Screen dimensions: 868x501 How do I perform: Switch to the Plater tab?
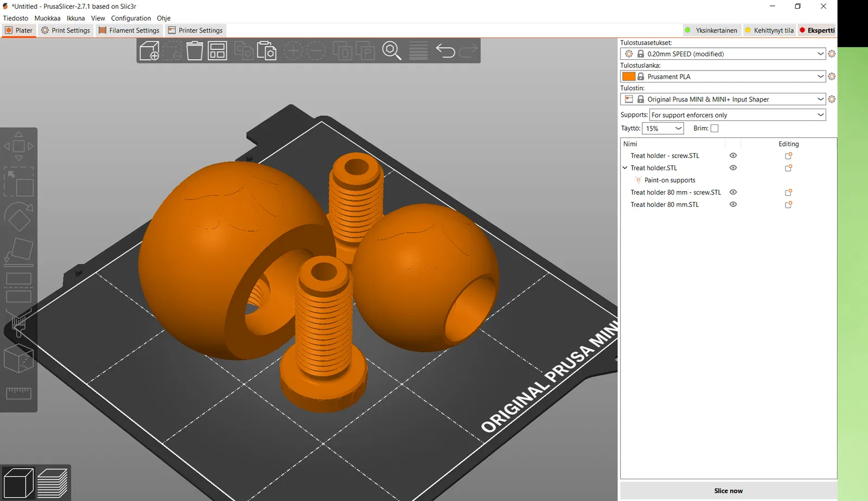tap(19, 30)
